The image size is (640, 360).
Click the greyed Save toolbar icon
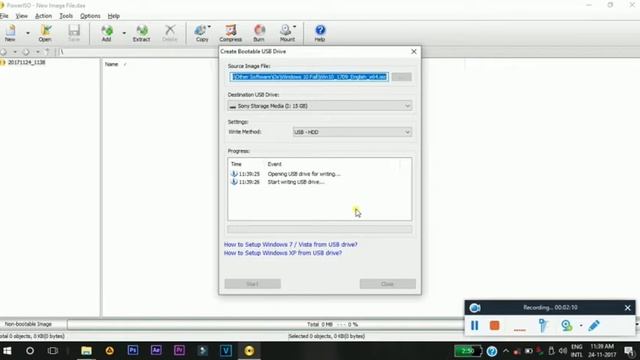(x=74, y=33)
